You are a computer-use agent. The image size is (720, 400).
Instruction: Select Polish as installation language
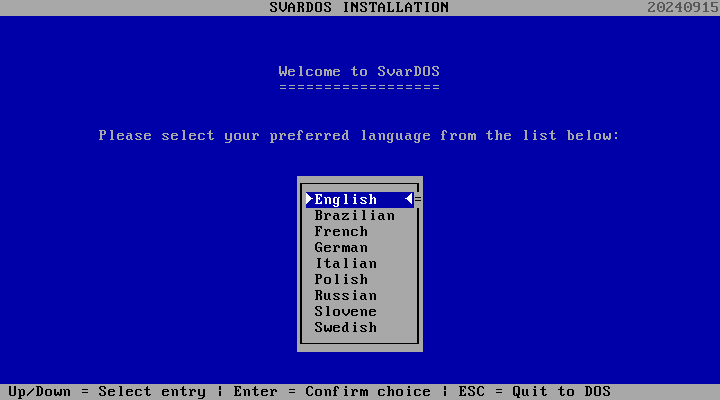point(341,279)
